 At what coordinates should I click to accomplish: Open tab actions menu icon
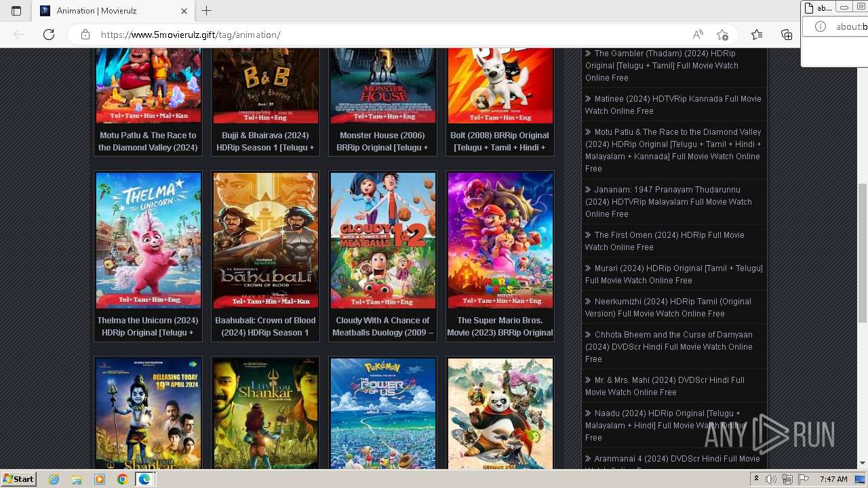(x=16, y=11)
